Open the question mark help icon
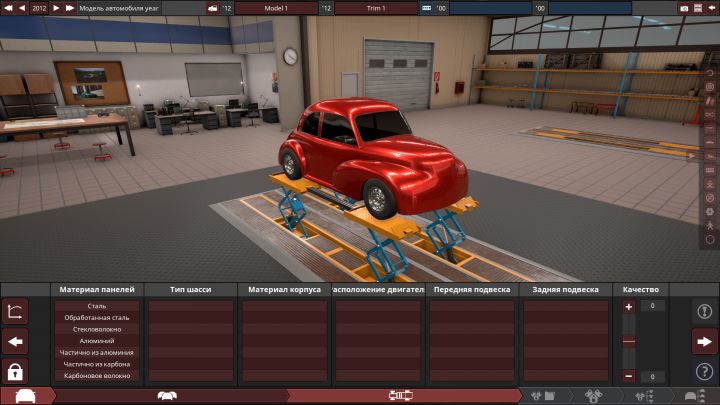720x405 pixels. pyautogui.click(x=703, y=372)
